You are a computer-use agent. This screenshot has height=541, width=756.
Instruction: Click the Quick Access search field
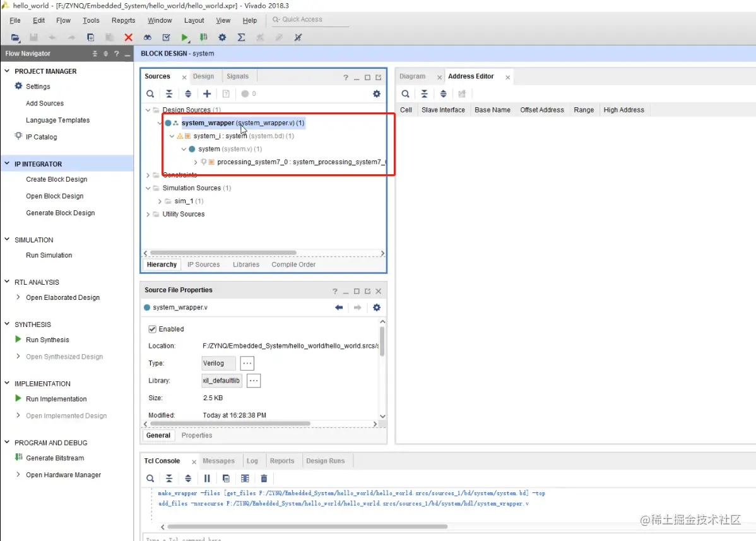(x=310, y=20)
